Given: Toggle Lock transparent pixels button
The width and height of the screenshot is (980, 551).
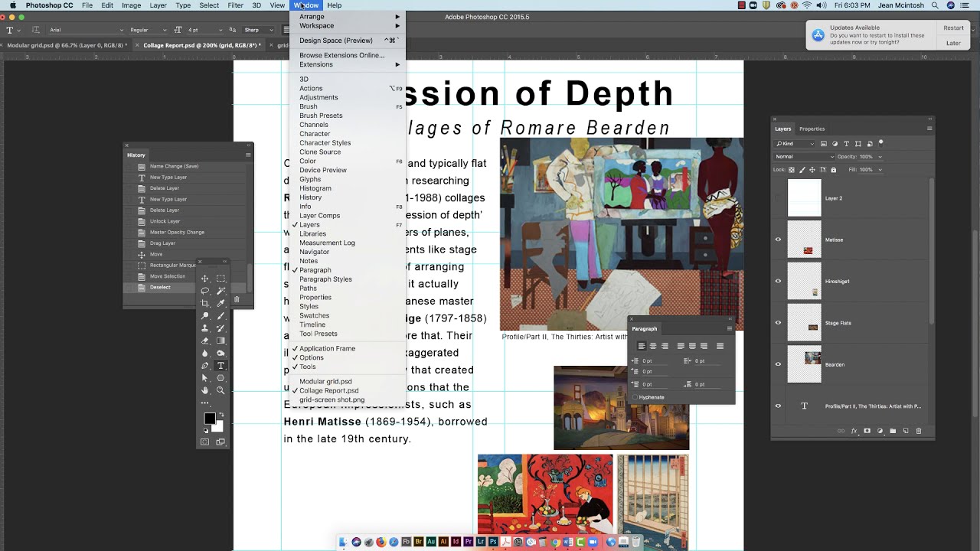Looking at the screenshot, I should tap(792, 169).
